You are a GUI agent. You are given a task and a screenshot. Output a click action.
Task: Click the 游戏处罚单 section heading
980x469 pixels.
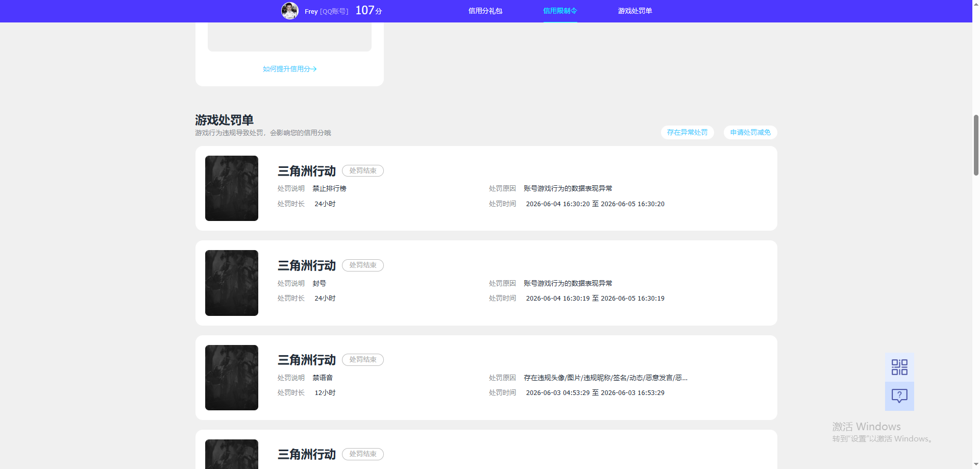point(224,120)
